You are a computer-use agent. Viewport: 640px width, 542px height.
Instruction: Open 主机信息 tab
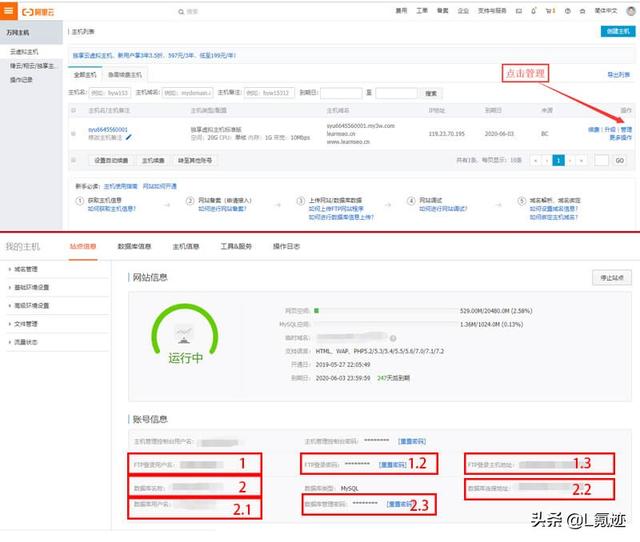tap(186, 246)
